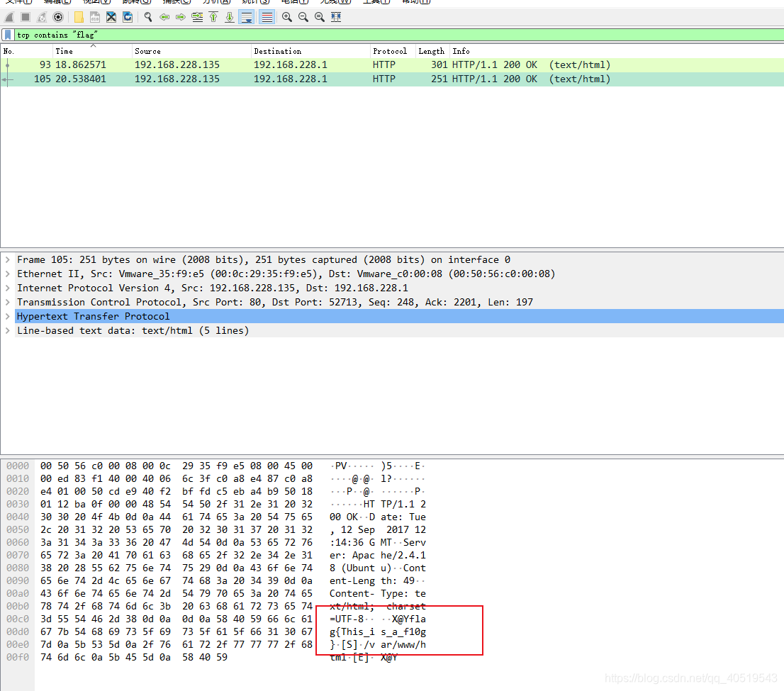Close this capture file

(111, 18)
